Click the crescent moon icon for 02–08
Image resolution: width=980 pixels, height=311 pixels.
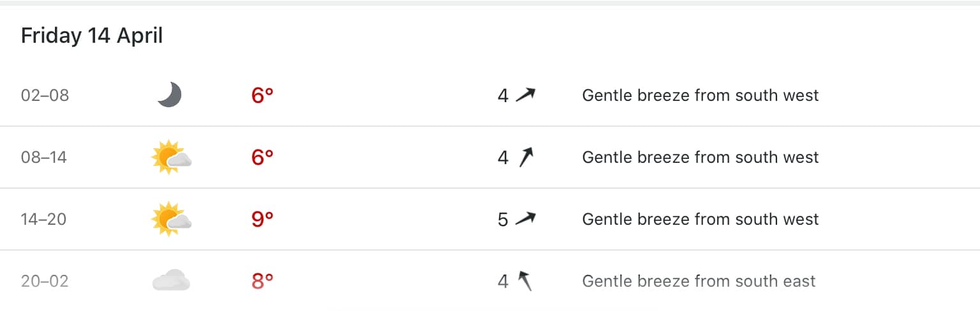click(170, 96)
